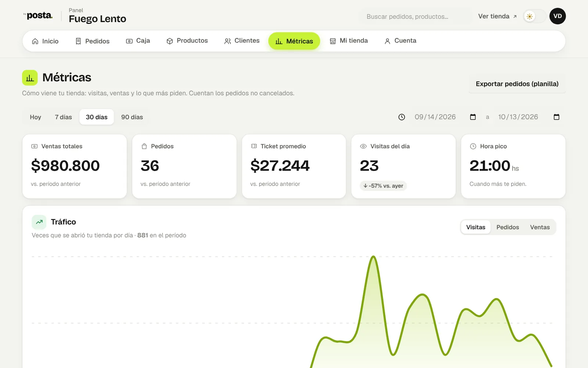Click the Tráfico trend arrow icon

(x=39, y=222)
